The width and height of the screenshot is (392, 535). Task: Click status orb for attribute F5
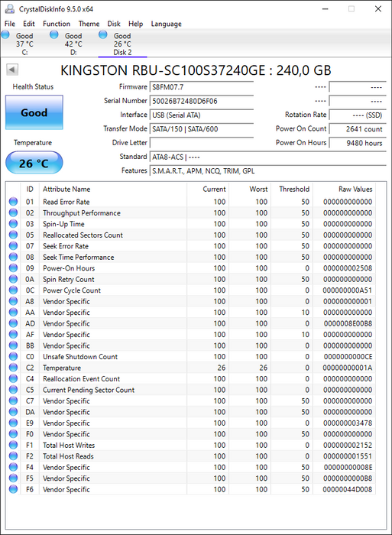(13, 478)
